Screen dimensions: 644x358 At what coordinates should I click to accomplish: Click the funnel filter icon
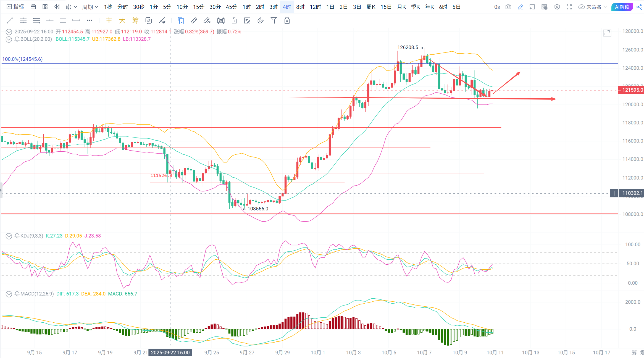tap(274, 20)
